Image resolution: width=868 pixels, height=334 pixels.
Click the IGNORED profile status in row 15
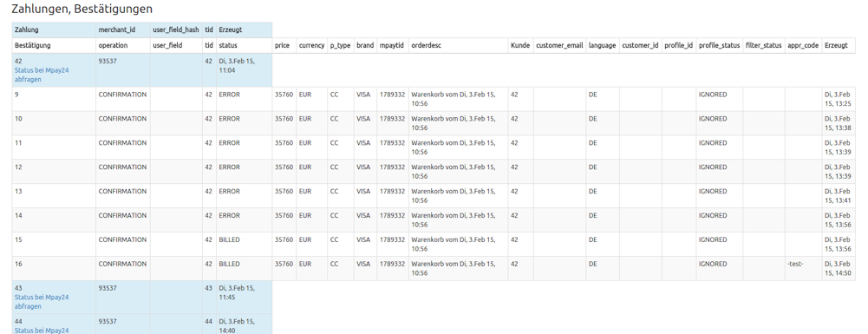pyautogui.click(x=713, y=239)
